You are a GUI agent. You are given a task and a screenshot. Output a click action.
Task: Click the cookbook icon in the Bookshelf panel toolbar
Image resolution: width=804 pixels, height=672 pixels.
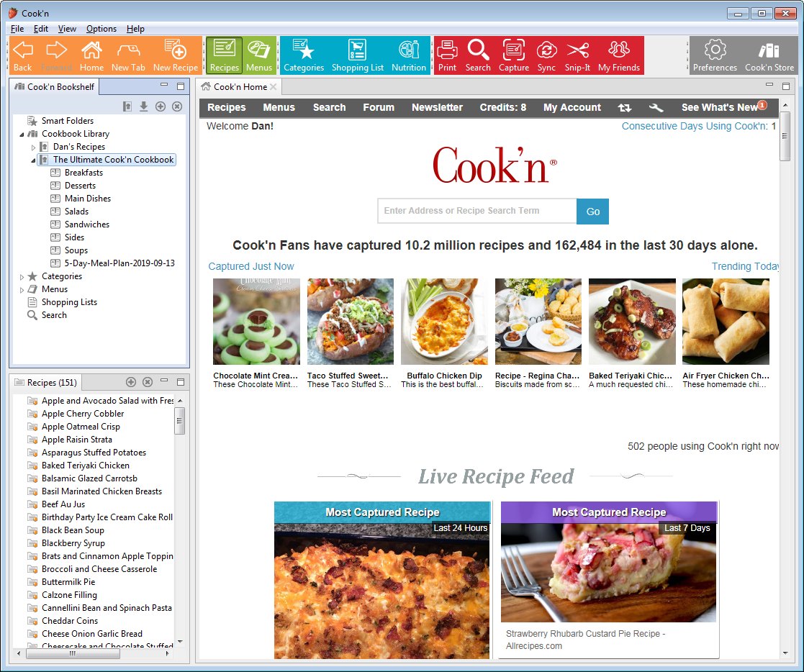[x=127, y=106]
